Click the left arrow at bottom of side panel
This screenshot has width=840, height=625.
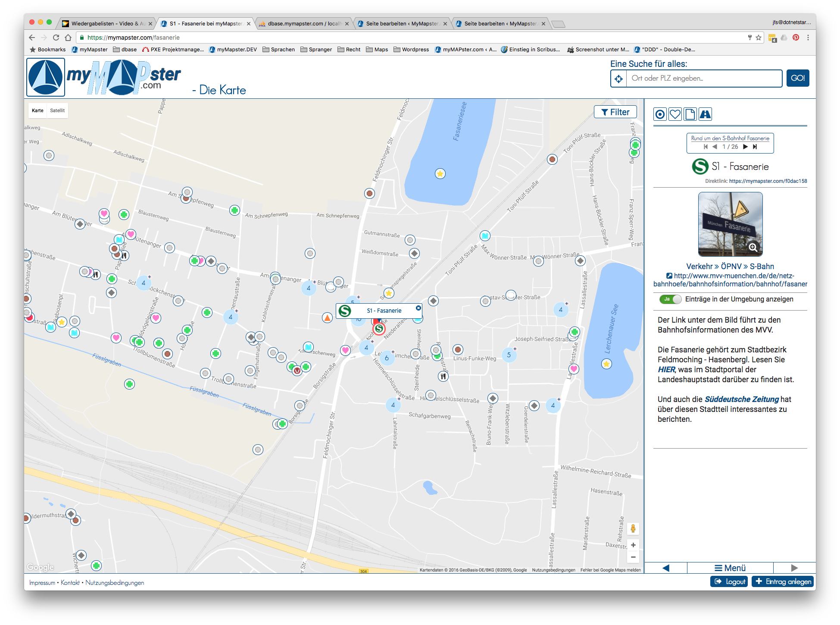coord(666,568)
